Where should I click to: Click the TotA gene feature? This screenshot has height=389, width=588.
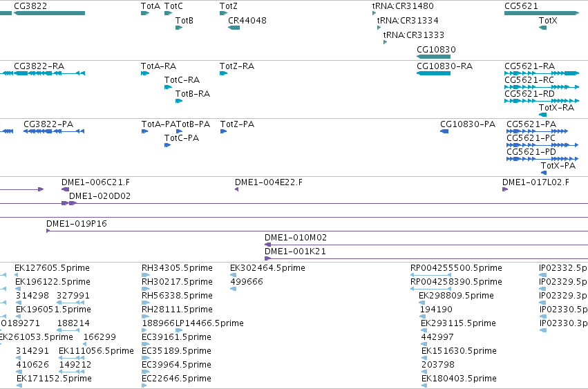pos(145,13)
